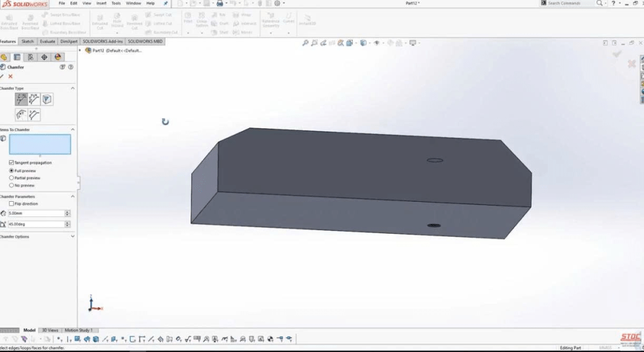Select the Partial preview radio button
This screenshot has height=352, width=644.
(11, 178)
